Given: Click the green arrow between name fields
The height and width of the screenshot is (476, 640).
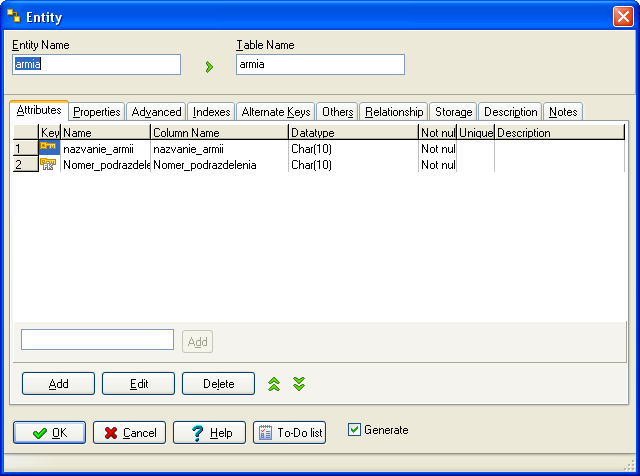Looking at the screenshot, I should (x=209, y=67).
